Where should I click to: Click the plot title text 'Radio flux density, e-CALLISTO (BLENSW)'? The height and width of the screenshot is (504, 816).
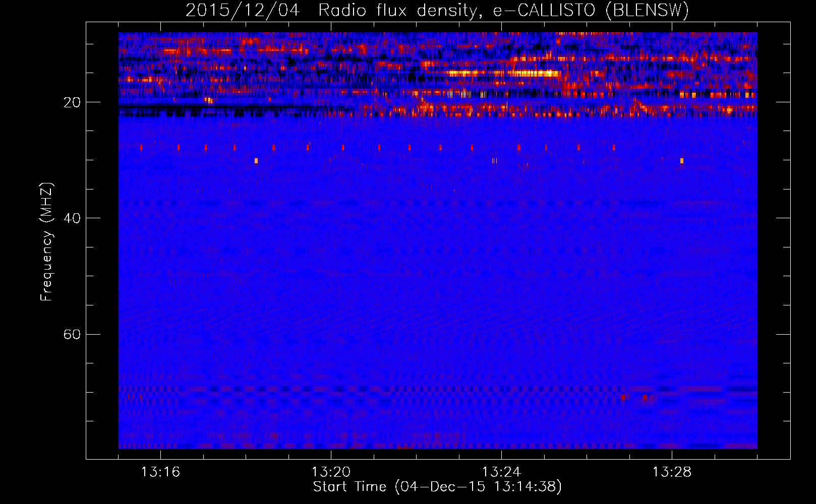click(x=503, y=10)
